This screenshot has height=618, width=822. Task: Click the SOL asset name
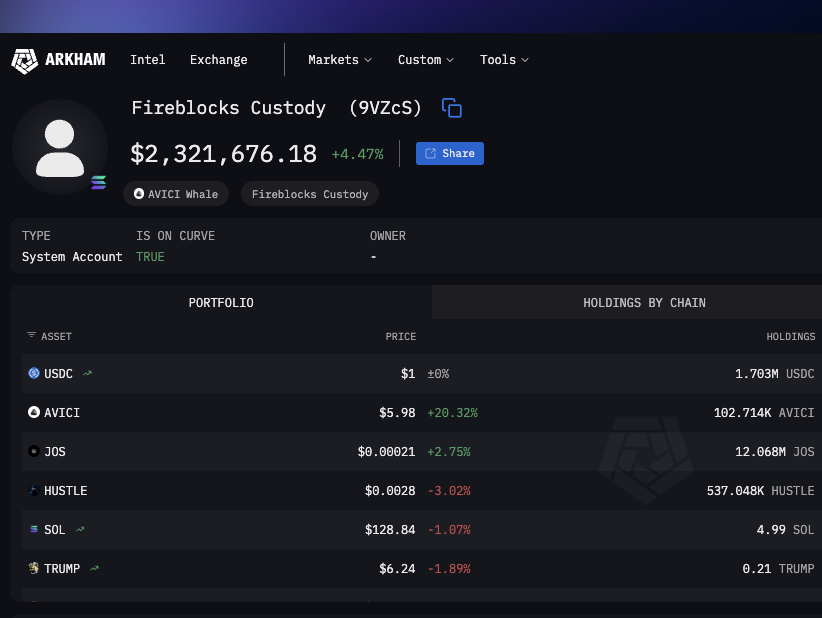(55, 529)
